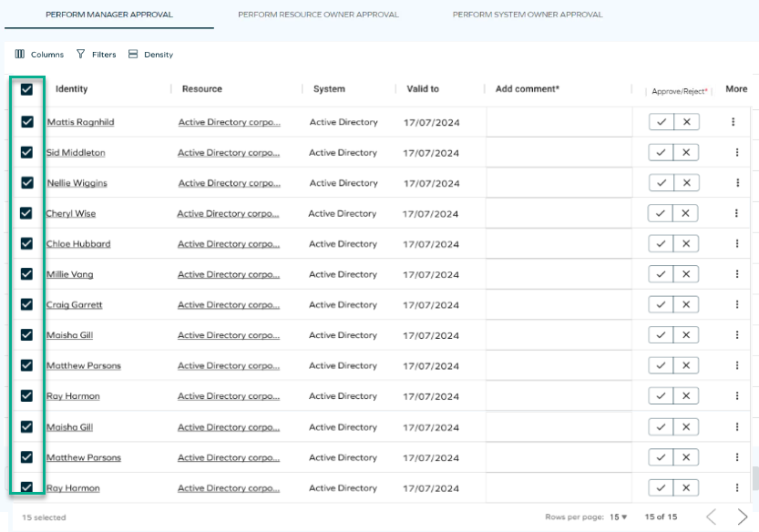Viewport: 759px width, 532px height.
Task: Toggle the checkbox for Chloe Hubbard
Action: pos(26,244)
